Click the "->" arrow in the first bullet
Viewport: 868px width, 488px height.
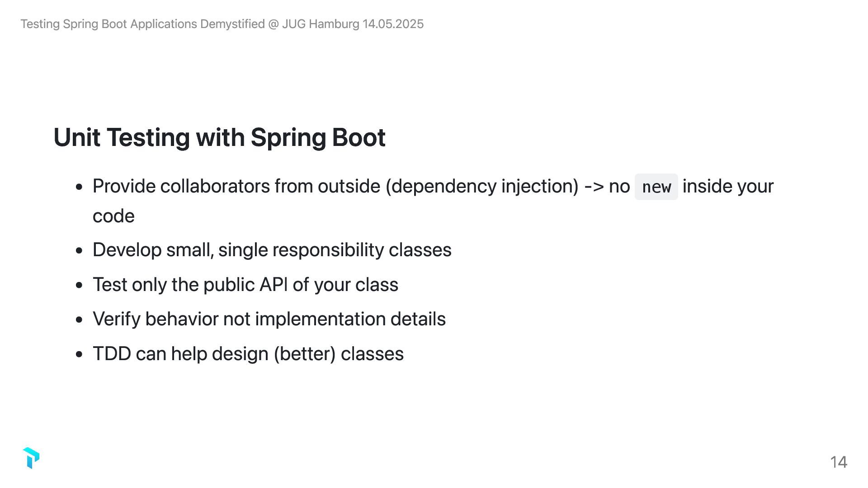pyautogui.click(x=594, y=186)
